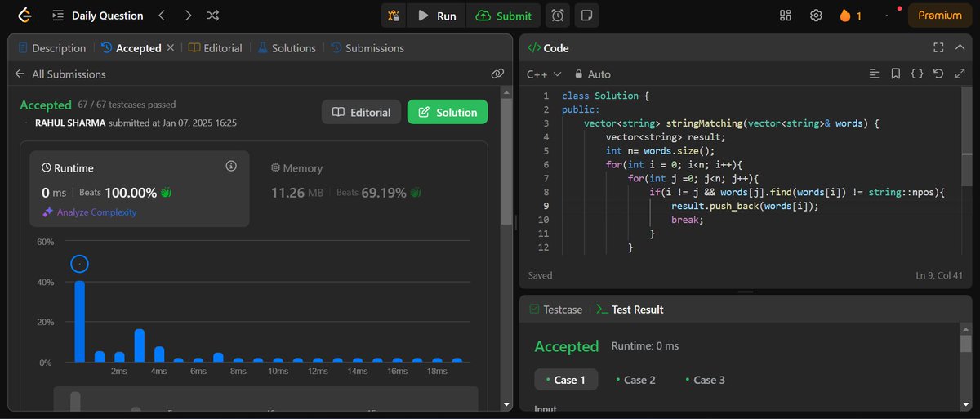Maximize the Code panel
This screenshot has height=419, width=980.
coord(938,48)
